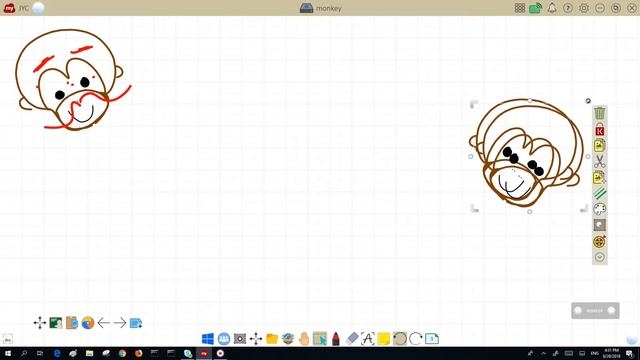
Task: Open Windows desktop from whiteboard toolbar
Action: (x=208, y=339)
